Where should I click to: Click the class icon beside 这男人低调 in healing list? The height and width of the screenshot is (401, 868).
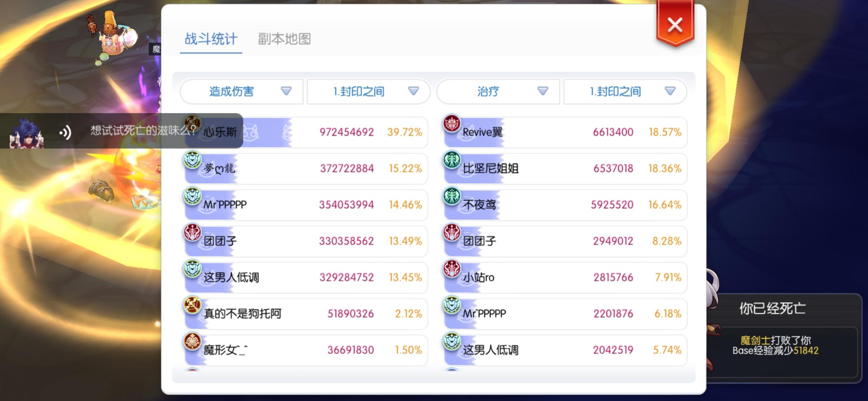(452, 342)
